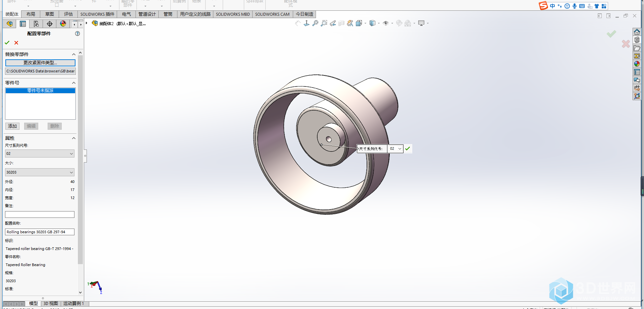Open the DimXpertManager crosshair tab
The height and width of the screenshot is (309, 644).
pos(50,24)
